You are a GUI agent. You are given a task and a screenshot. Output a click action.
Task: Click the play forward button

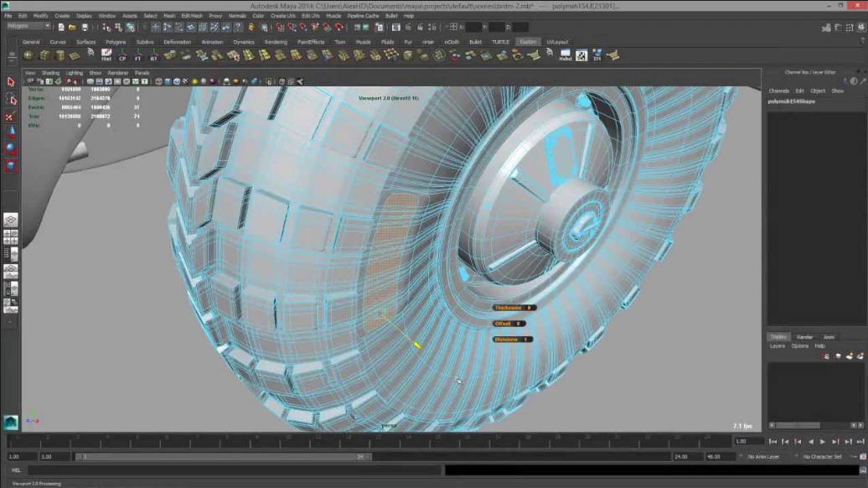tap(823, 441)
